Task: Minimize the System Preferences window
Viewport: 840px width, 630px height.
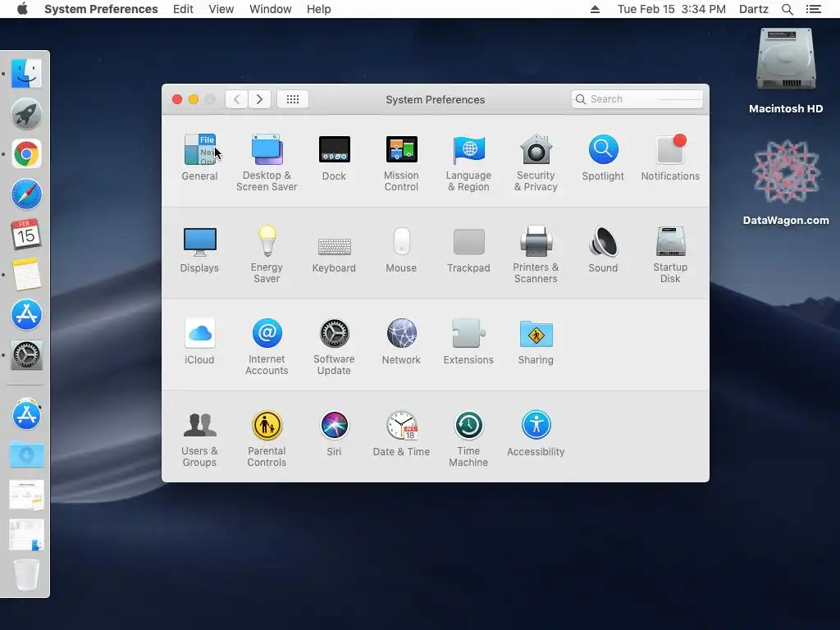Action: [x=194, y=99]
